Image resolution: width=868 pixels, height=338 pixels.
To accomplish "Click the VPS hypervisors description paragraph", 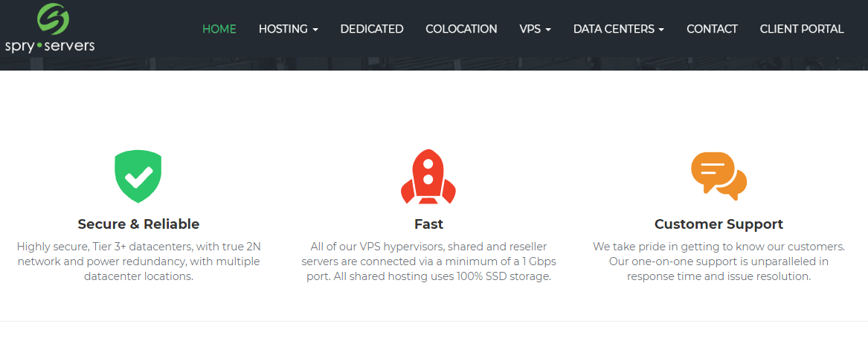I will (428, 261).
